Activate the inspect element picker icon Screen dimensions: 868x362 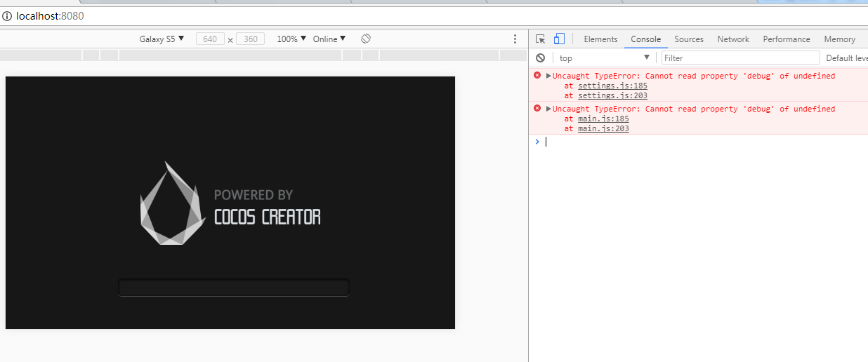[540, 39]
